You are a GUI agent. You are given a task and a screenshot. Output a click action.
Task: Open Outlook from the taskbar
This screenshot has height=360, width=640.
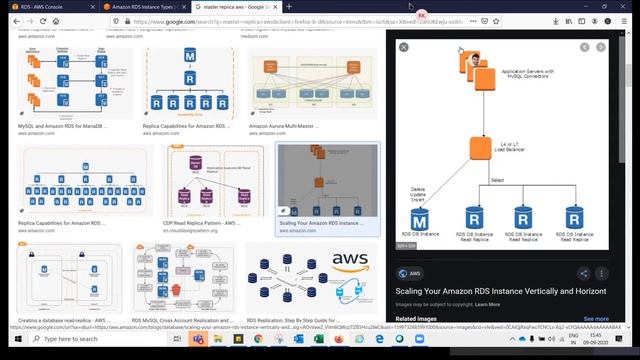[x=299, y=339]
